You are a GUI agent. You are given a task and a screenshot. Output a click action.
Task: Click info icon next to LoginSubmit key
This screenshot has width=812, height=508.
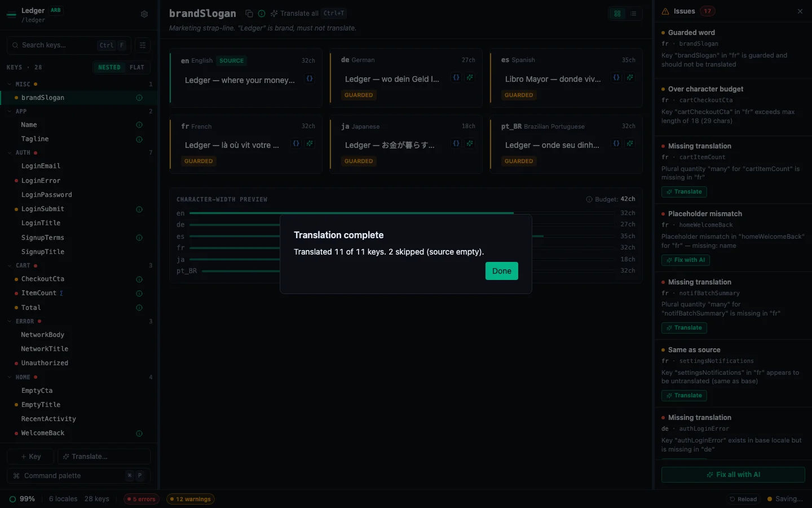[139, 209]
